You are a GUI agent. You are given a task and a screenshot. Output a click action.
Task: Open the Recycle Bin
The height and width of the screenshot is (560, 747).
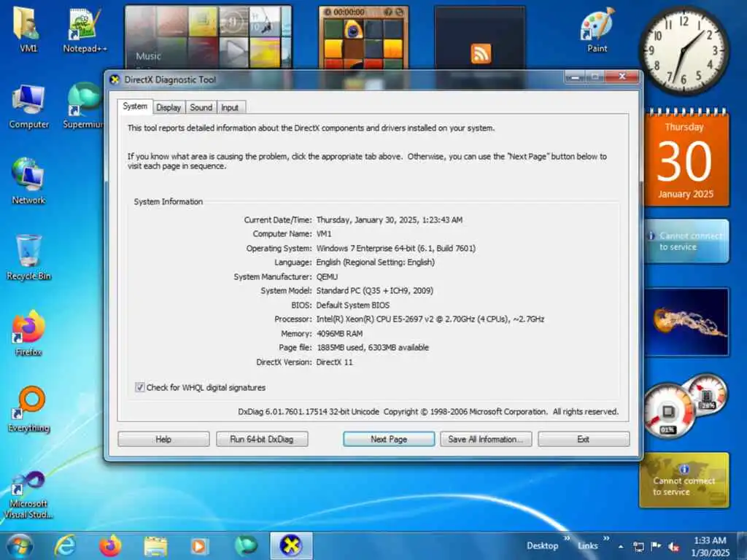28,257
